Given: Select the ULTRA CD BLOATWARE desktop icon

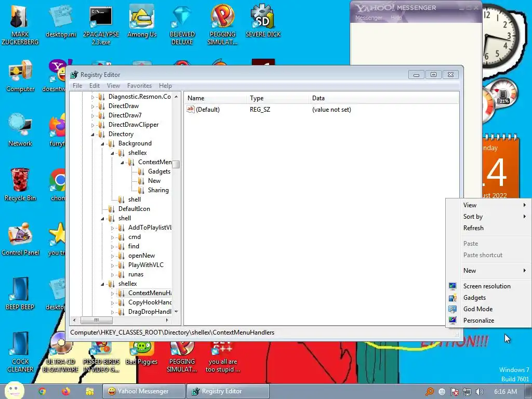Looking at the screenshot, I should 60,352.
